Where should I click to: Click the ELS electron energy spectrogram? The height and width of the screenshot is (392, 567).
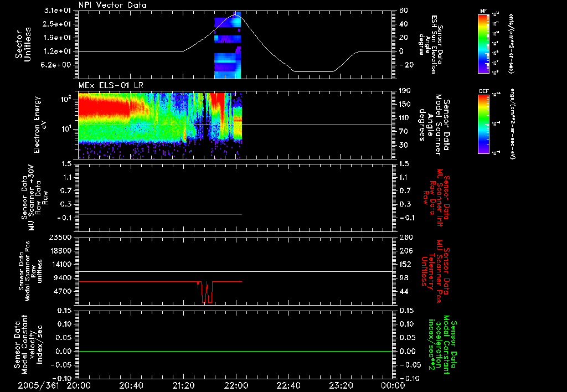tap(160, 125)
